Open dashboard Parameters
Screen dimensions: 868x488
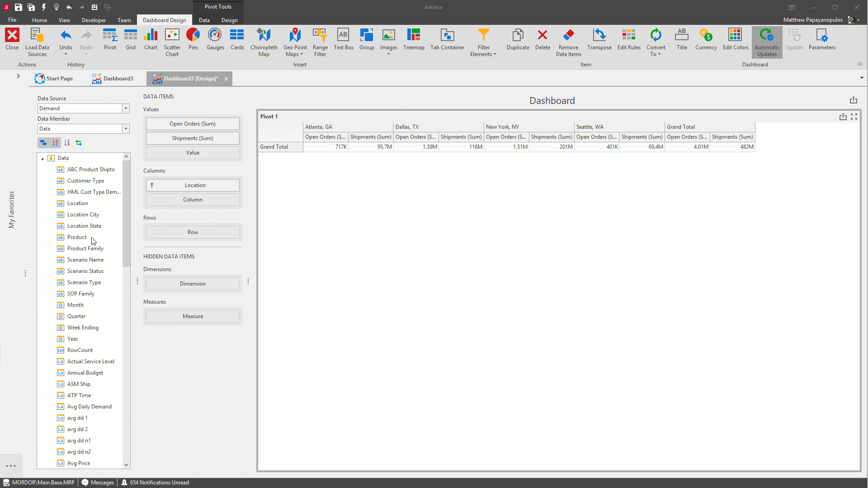click(822, 39)
